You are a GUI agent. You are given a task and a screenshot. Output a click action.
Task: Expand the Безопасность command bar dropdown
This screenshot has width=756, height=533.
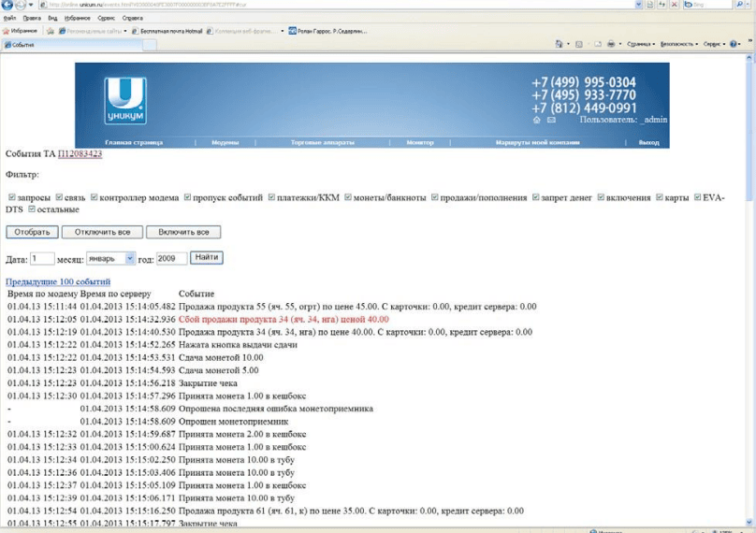click(x=680, y=44)
